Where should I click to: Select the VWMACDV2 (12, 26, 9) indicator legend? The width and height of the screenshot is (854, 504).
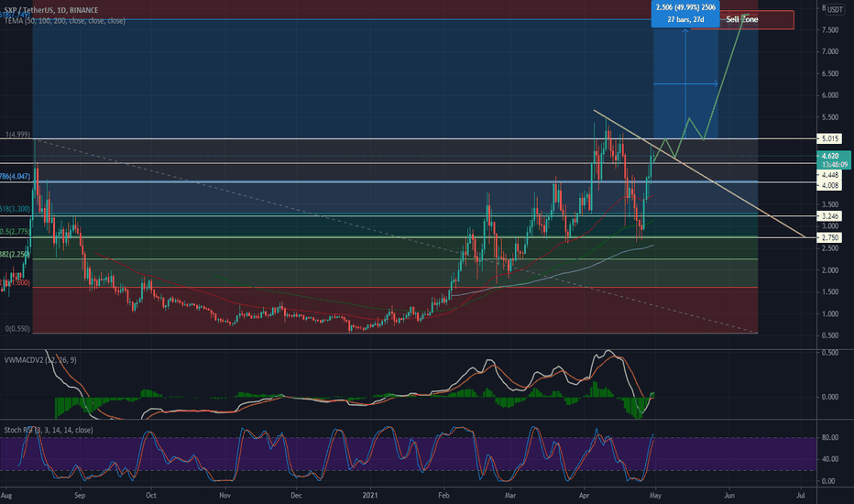(40, 360)
